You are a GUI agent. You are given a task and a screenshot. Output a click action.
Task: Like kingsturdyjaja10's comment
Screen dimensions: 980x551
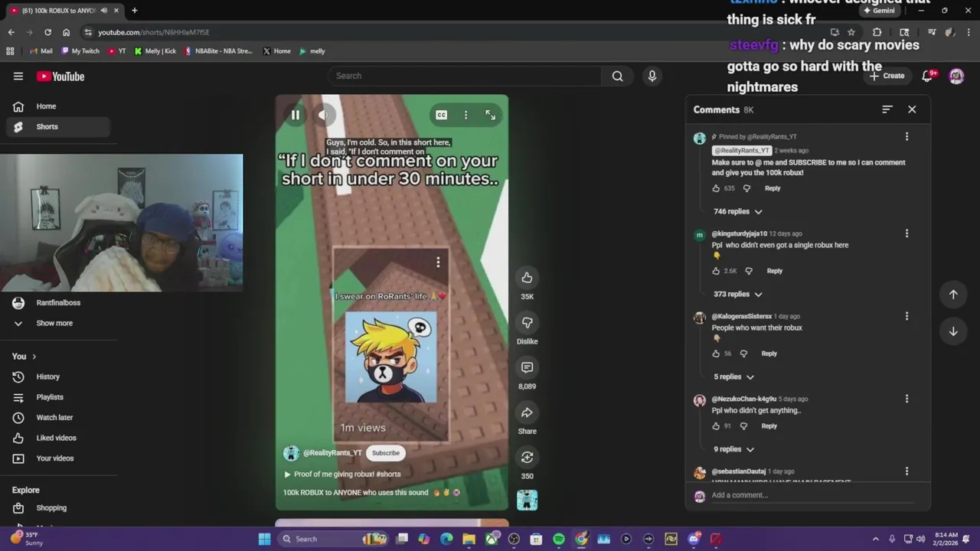pyautogui.click(x=717, y=271)
